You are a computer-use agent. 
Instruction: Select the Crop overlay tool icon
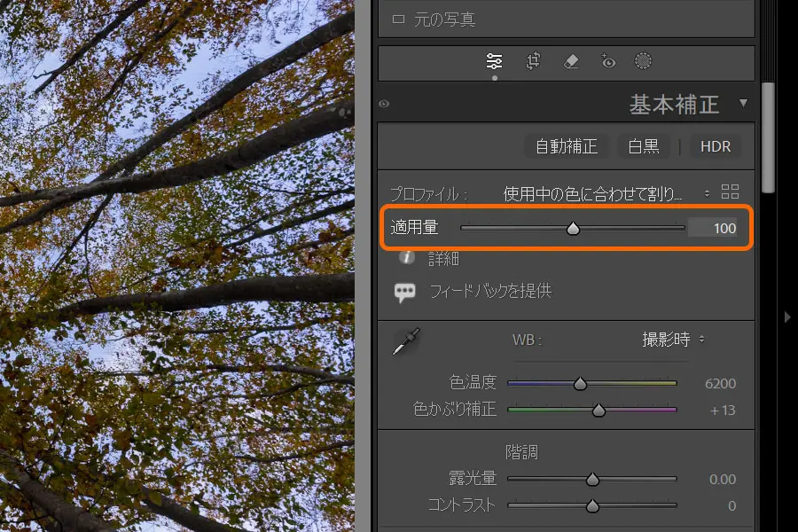point(533,61)
